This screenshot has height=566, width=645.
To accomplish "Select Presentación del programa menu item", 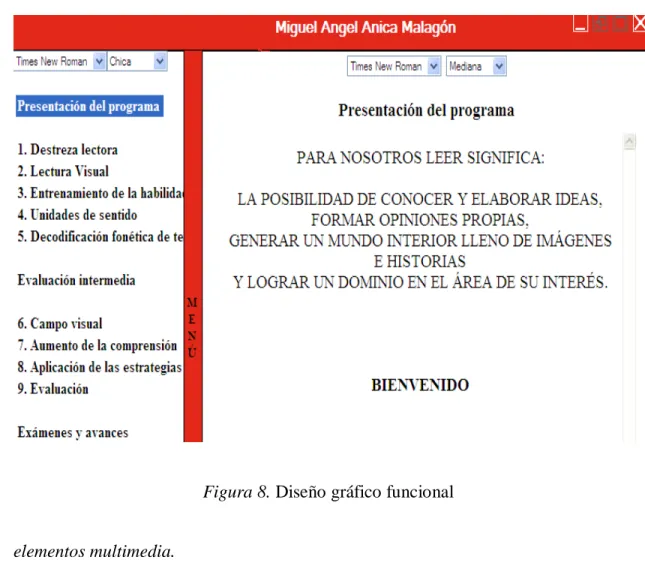I will pos(90,106).
